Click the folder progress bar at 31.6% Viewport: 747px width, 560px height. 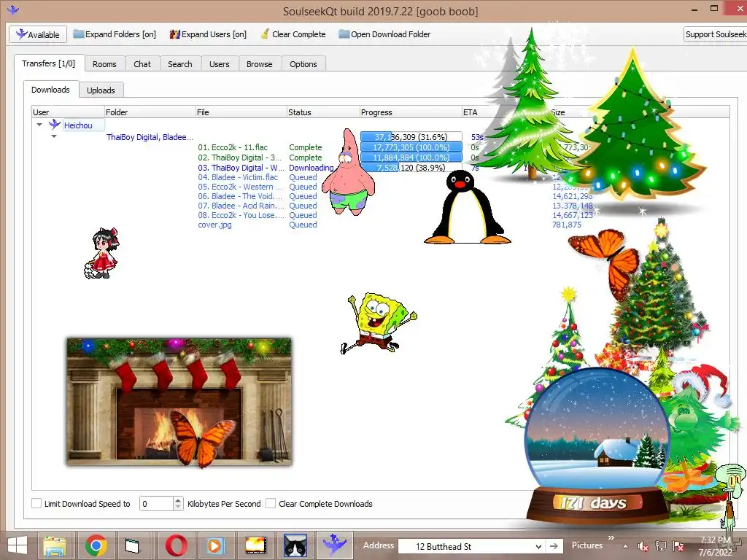tap(411, 137)
